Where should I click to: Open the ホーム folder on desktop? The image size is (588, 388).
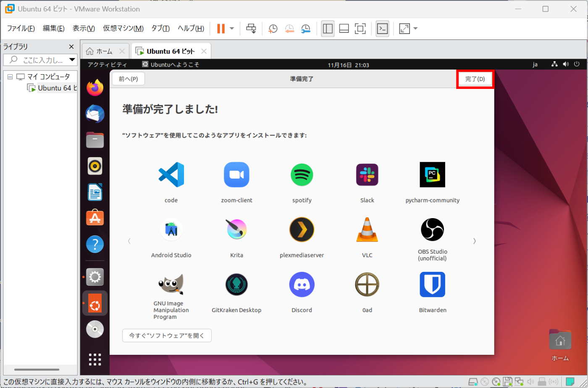560,345
